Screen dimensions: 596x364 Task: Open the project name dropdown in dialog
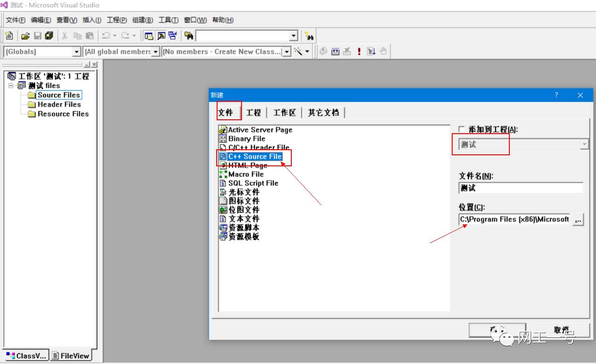tap(584, 144)
